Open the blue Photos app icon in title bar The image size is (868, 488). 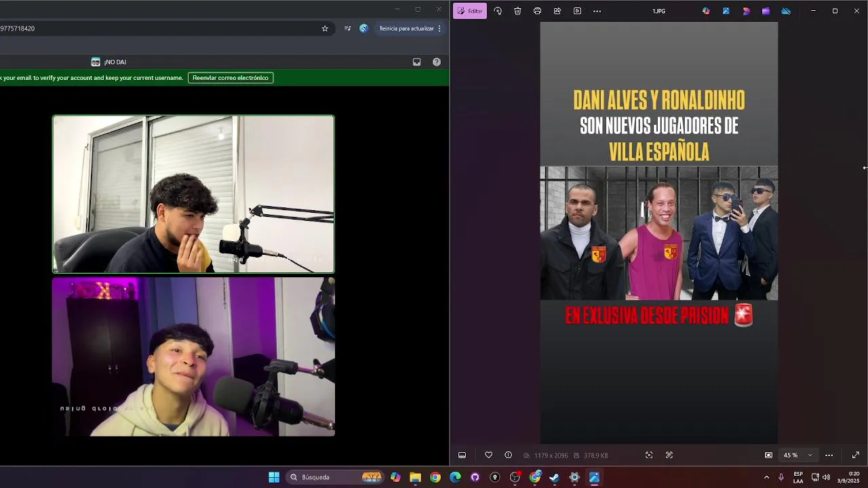[x=726, y=11]
